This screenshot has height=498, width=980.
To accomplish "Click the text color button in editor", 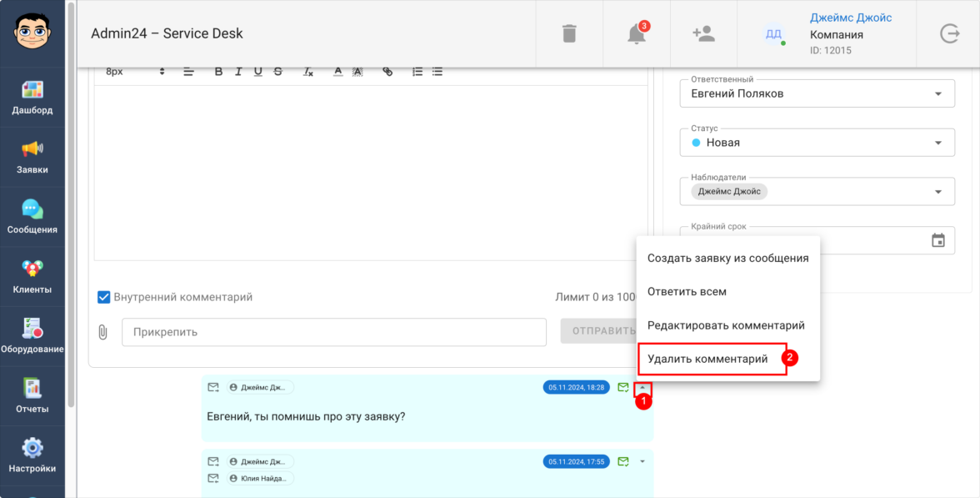I will point(338,72).
